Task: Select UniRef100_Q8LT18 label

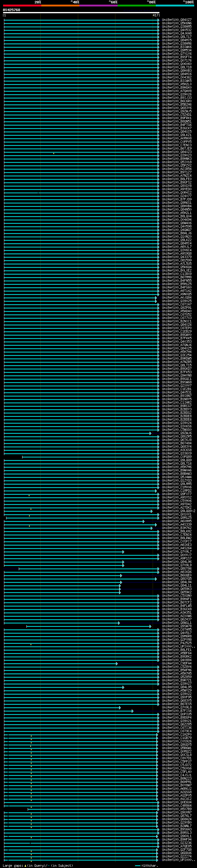Action: [177, 67]
